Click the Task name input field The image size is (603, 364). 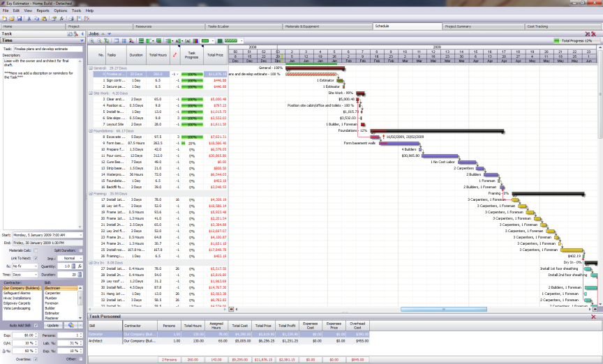click(48, 49)
